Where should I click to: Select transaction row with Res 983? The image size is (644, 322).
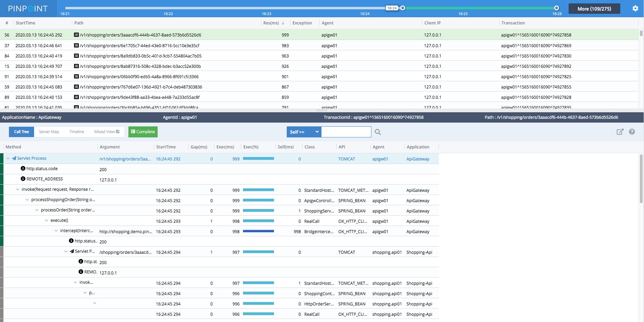click(x=319, y=45)
